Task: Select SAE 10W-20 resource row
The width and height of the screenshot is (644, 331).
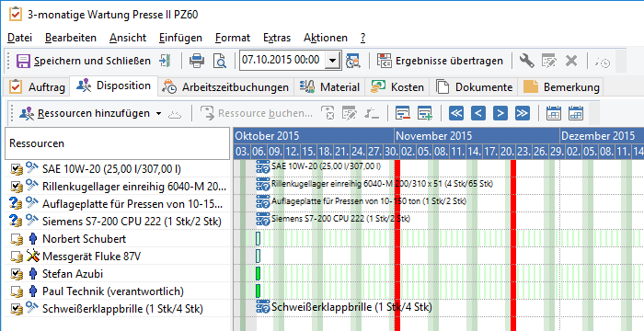Action: [x=117, y=169]
